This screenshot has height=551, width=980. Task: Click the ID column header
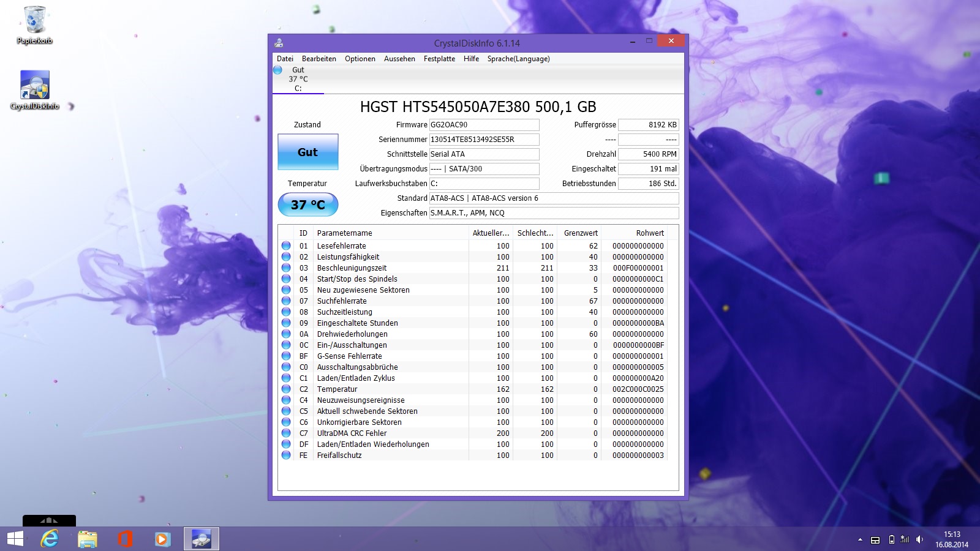(x=304, y=233)
